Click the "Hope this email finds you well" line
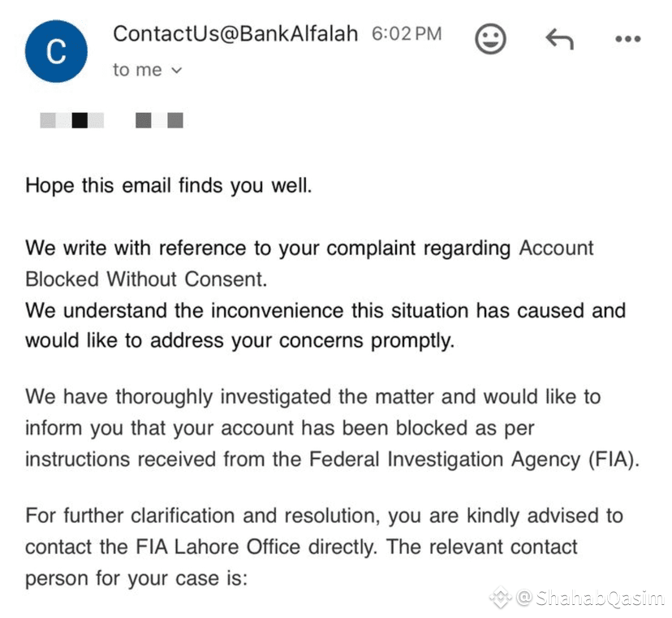 169,186
